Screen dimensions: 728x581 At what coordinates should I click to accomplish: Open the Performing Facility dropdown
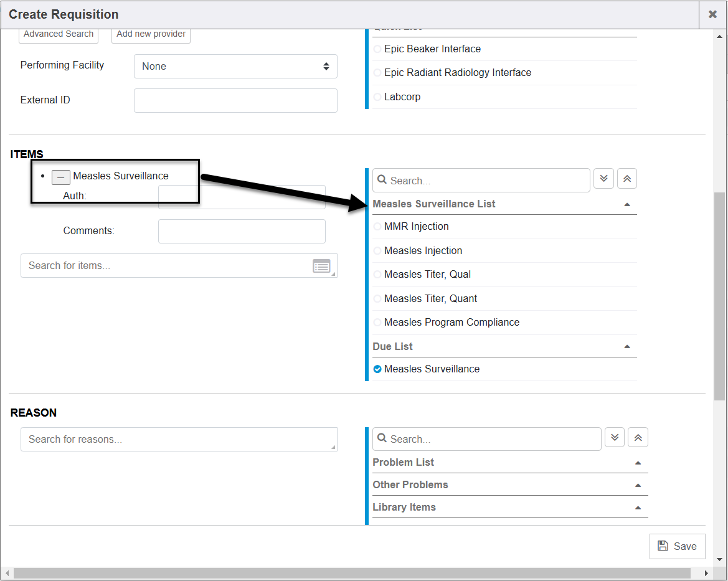point(235,67)
